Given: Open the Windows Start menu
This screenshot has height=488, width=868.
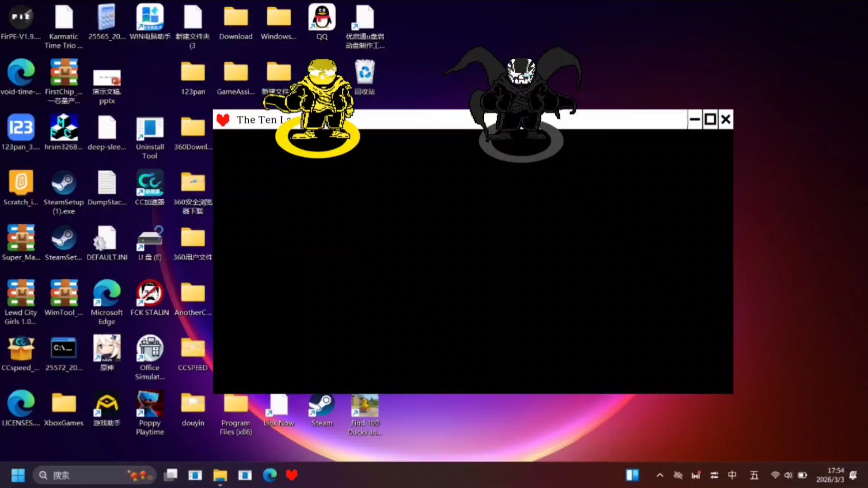Looking at the screenshot, I should tap(18, 475).
